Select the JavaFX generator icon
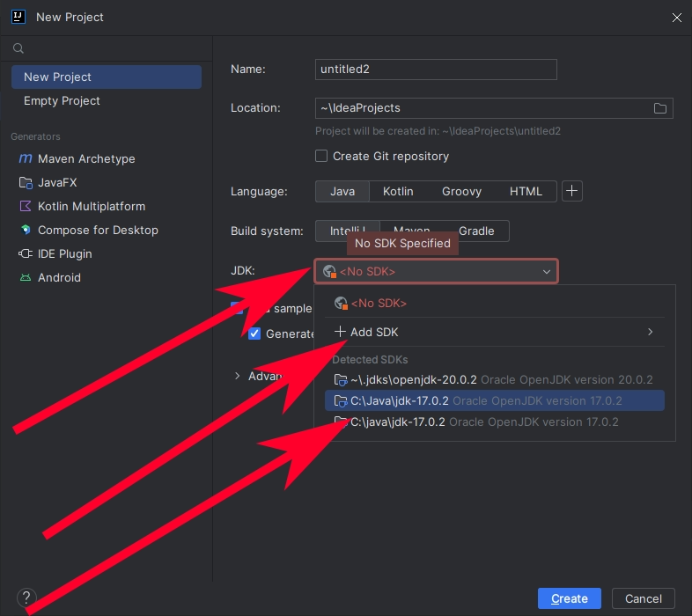The height and width of the screenshot is (616, 692). point(24,183)
